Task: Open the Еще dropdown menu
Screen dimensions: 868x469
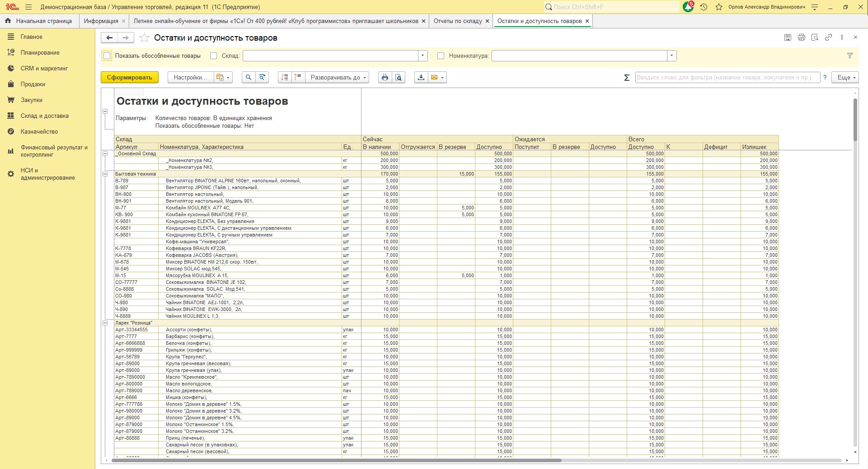Action: coord(846,77)
